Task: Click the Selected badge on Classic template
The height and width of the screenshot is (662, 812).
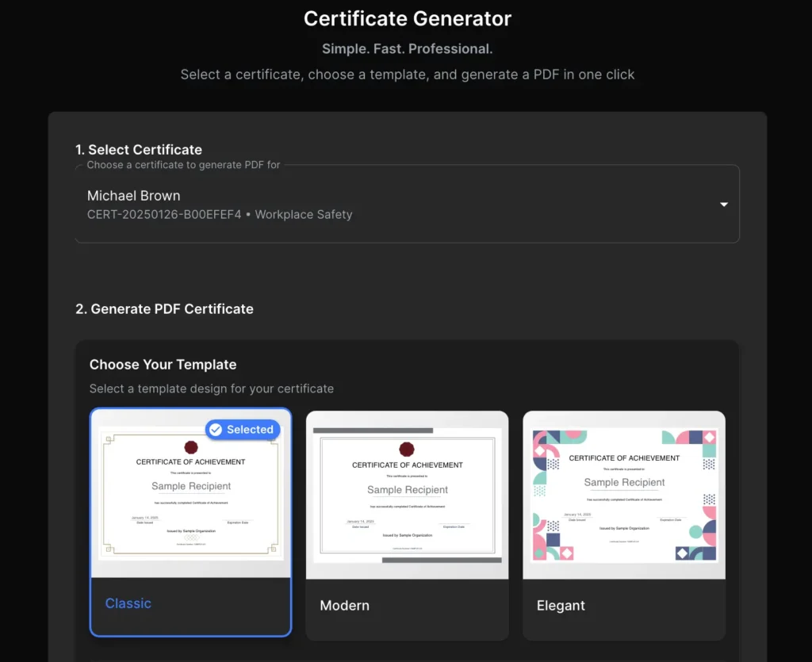Action: (x=242, y=430)
